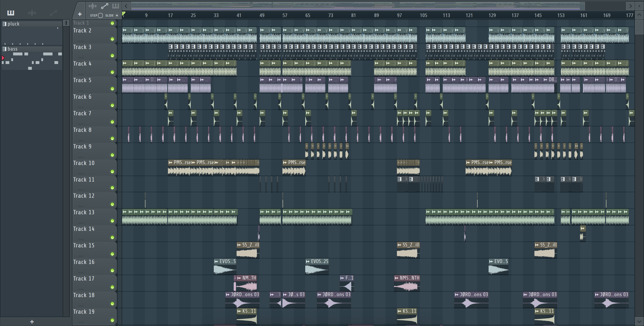Select the Track 10 header

[x=95, y=167]
